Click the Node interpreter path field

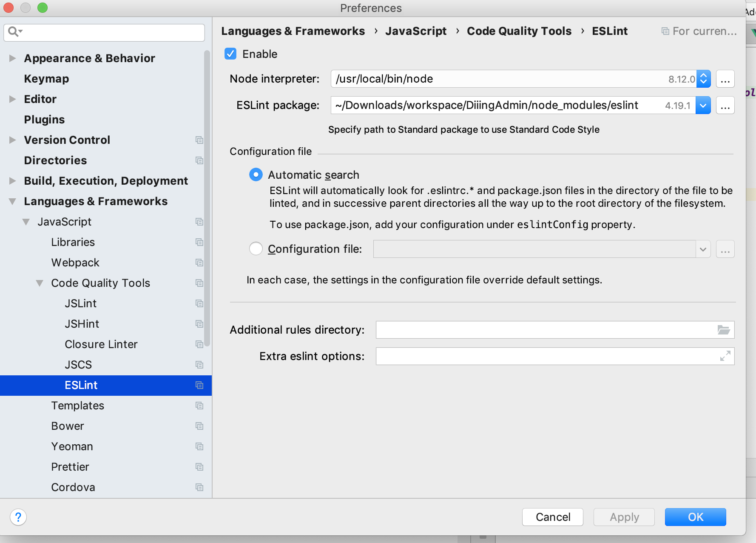(x=514, y=79)
